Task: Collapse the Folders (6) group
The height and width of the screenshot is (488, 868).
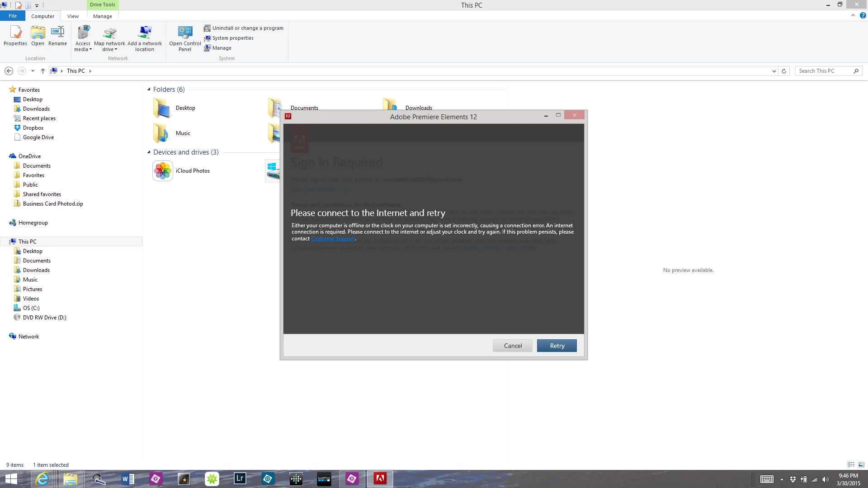Action: tap(149, 89)
